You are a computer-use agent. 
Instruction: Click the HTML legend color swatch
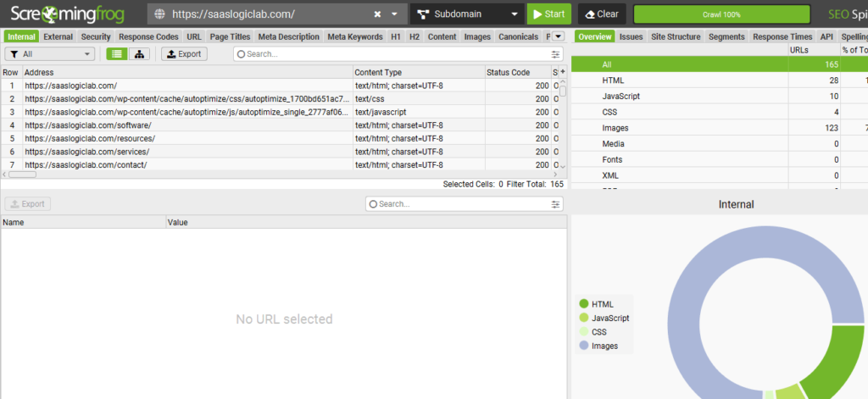583,304
